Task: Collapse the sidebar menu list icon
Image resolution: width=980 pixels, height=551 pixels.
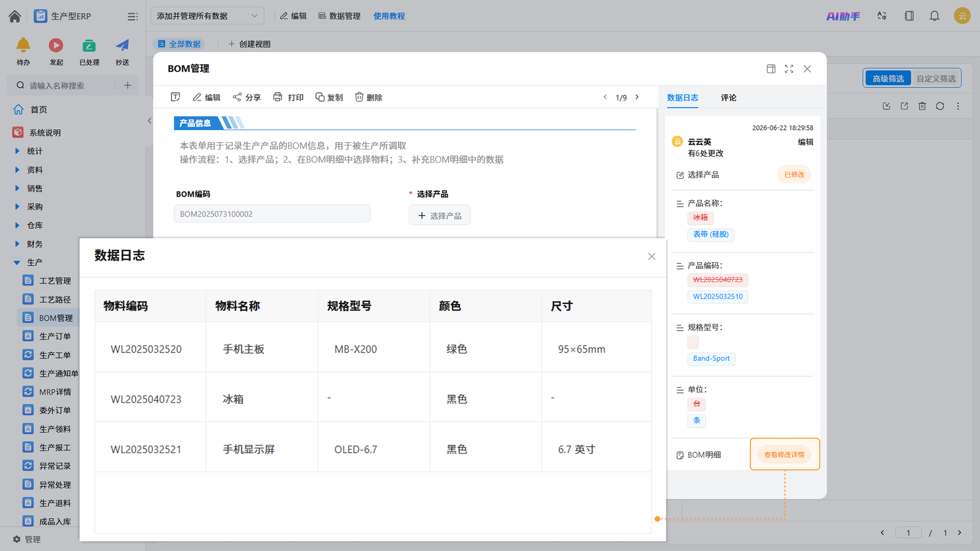Action: click(132, 16)
